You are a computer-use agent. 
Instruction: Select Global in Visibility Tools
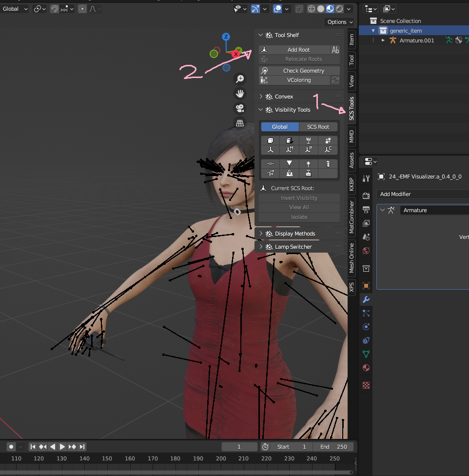(280, 127)
